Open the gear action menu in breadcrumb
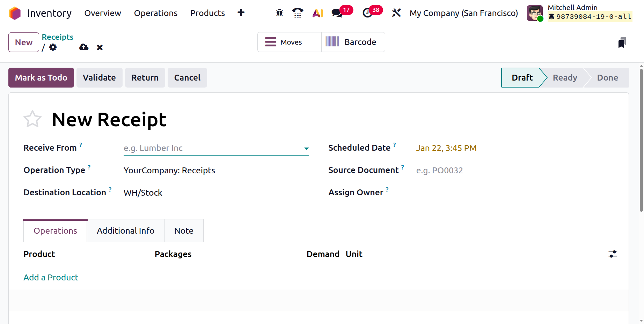 [x=53, y=47]
